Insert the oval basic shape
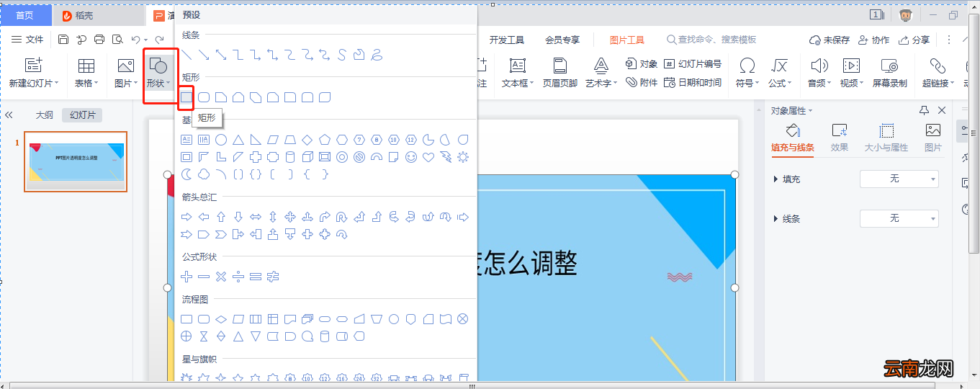 click(221, 139)
